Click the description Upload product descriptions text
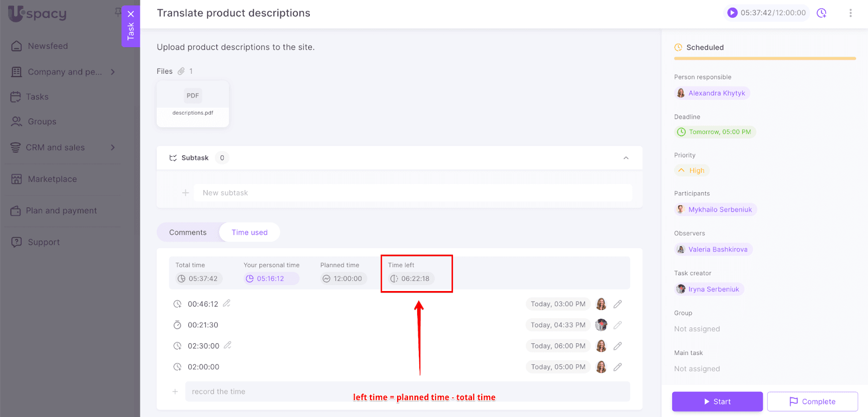The width and height of the screenshot is (868, 417). 235,47
